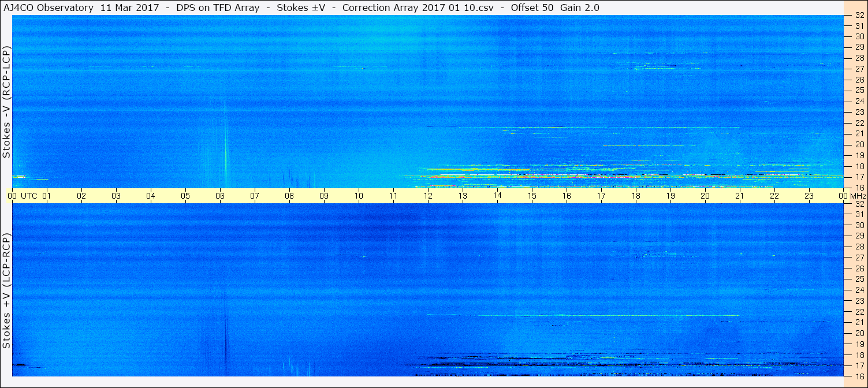Select hour 03 on the UTC time axis
The width and height of the screenshot is (868, 388).
[x=116, y=196]
